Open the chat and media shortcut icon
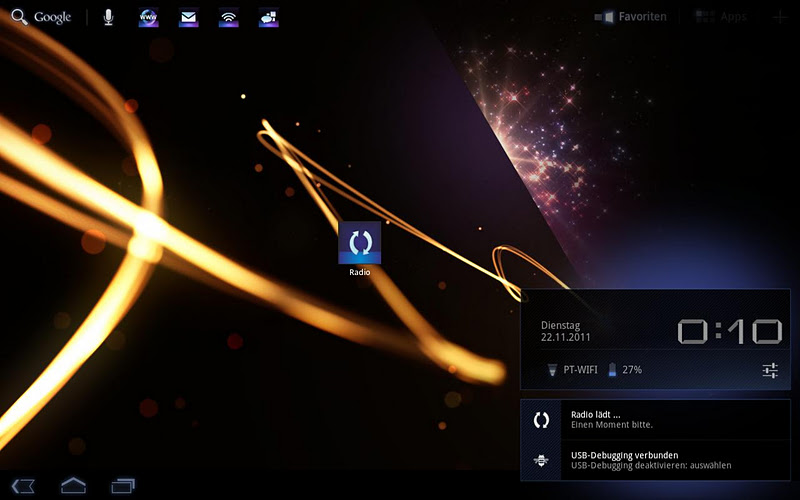 (268, 17)
